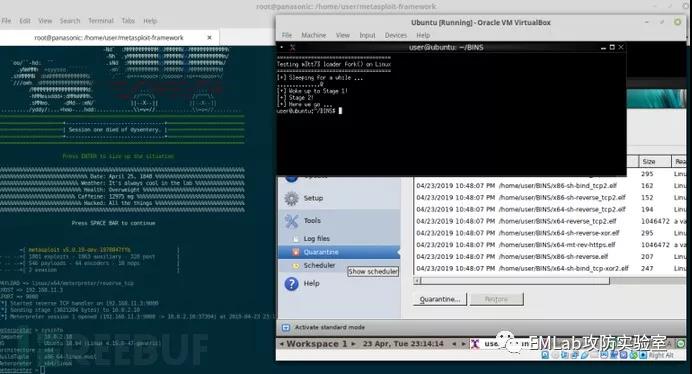Click the Activate standard mode icon
This screenshot has width=692, height=374.
click(286, 328)
